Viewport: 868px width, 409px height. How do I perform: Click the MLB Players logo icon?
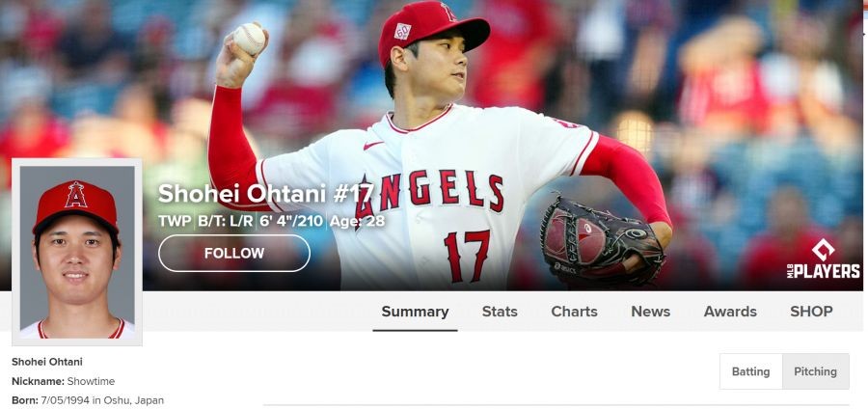(x=824, y=259)
